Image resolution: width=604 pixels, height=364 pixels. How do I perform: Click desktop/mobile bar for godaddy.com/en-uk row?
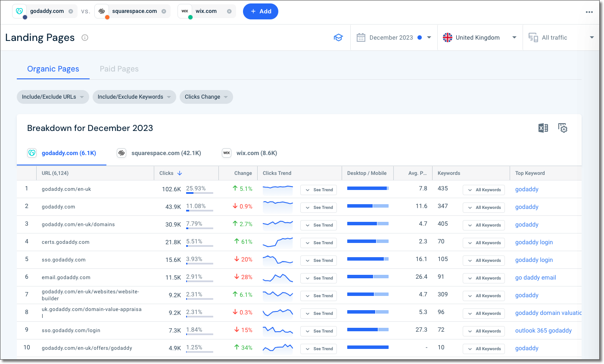[368, 188]
